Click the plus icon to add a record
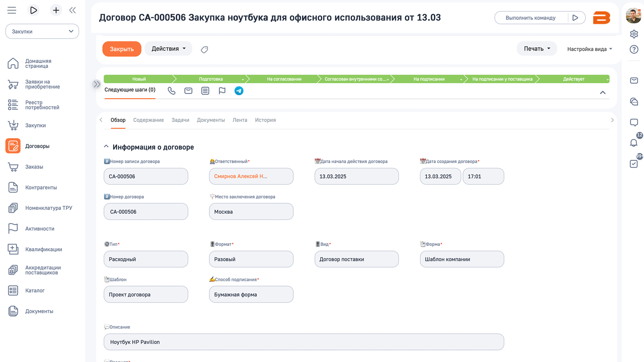This screenshot has height=362, width=644. click(56, 10)
